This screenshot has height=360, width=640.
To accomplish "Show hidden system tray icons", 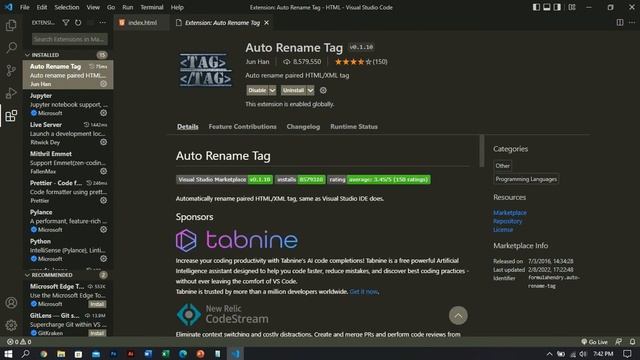I will 549,354.
